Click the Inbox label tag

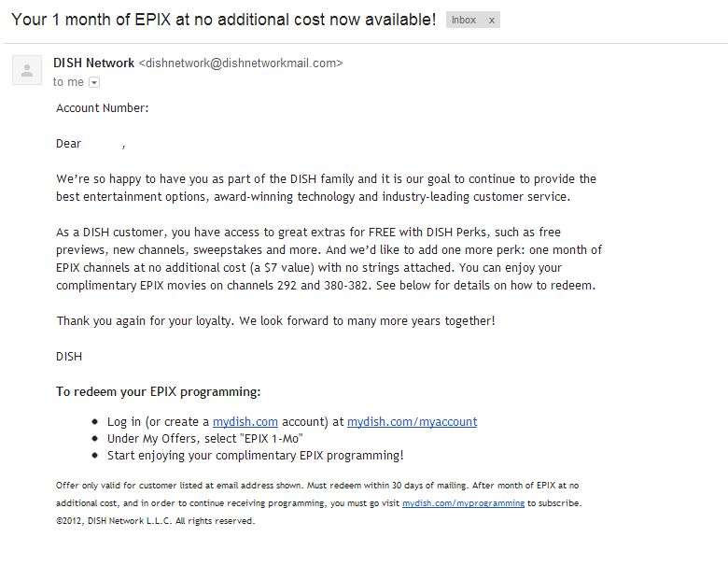(x=464, y=20)
